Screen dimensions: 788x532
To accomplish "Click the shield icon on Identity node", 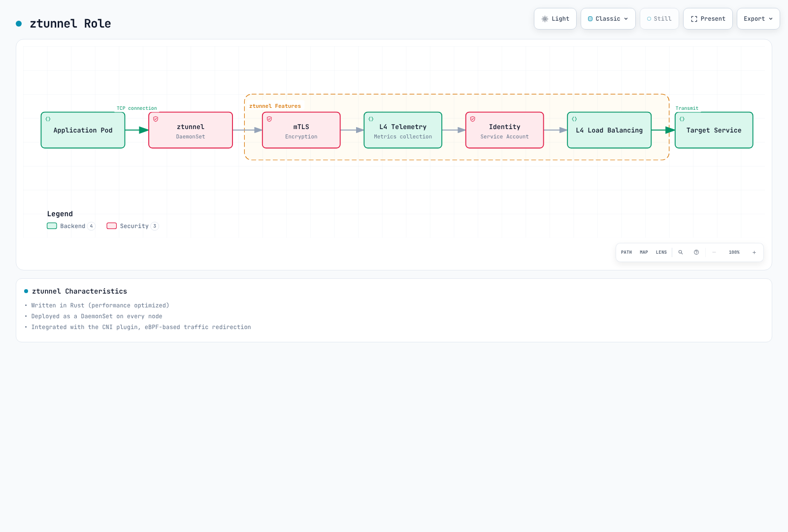I will pyautogui.click(x=473, y=119).
